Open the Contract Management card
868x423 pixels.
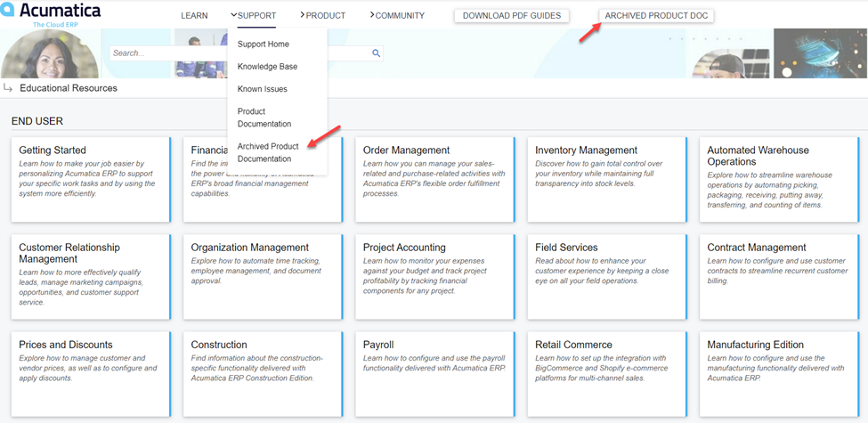tap(780, 277)
